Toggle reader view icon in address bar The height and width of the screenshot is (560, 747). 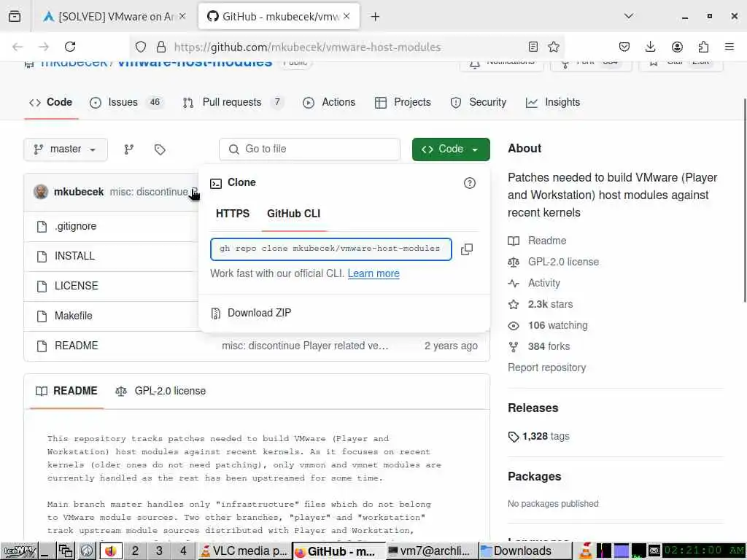click(533, 47)
